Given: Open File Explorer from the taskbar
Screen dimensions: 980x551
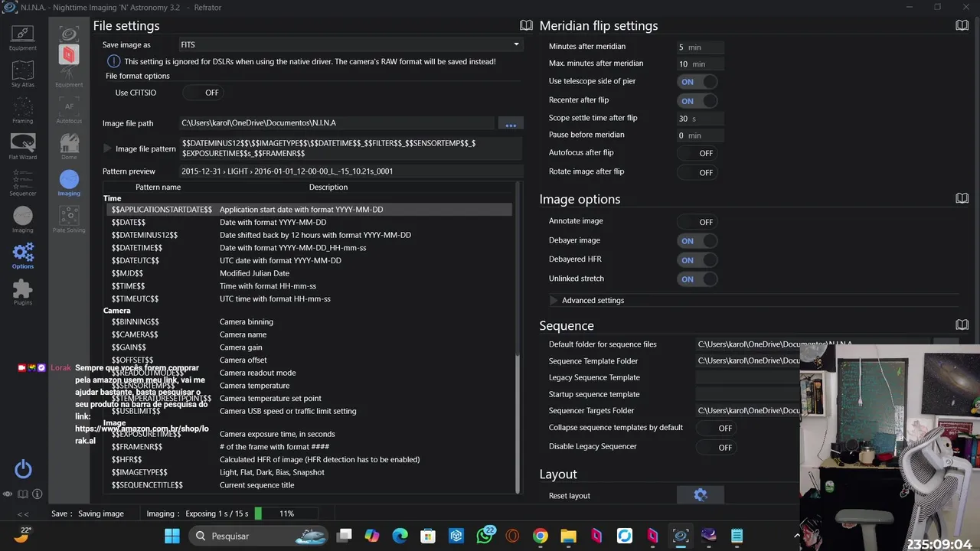Looking at the screenshot, I should [568, 536].
